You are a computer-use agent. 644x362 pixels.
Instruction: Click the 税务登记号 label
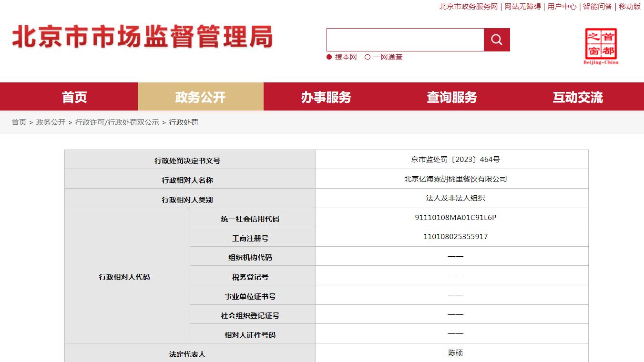click(250, 277)
